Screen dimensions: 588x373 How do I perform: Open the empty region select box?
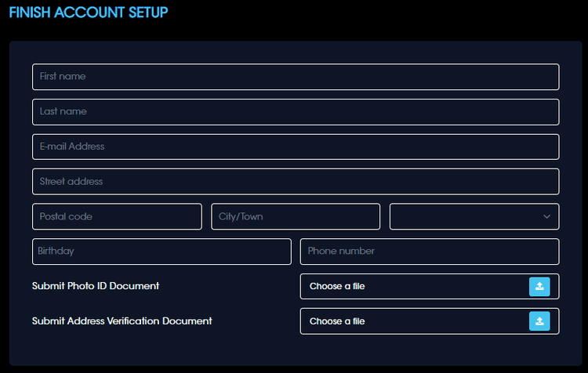coord(463,216)
